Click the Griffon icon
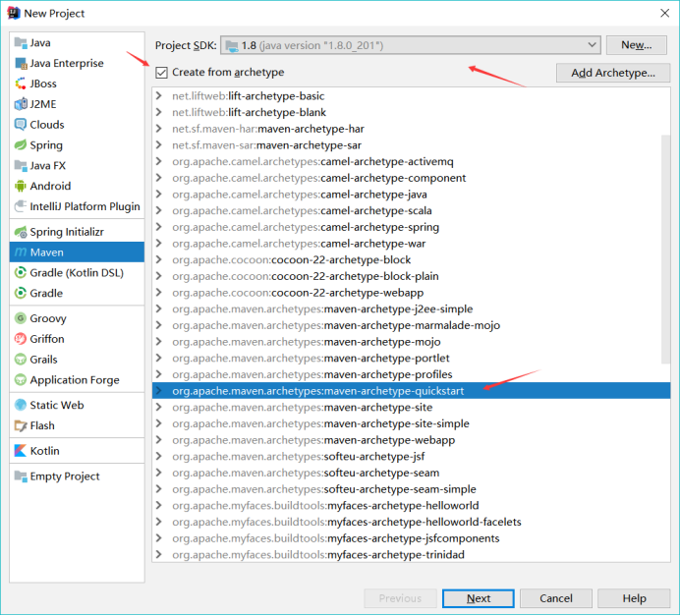The height and width of the screenshot is (616, 680). (21, 339)
